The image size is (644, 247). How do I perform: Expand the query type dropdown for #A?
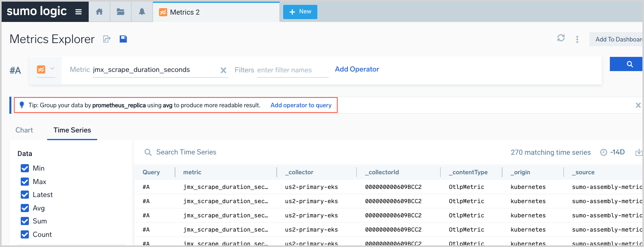coord(46,69)
